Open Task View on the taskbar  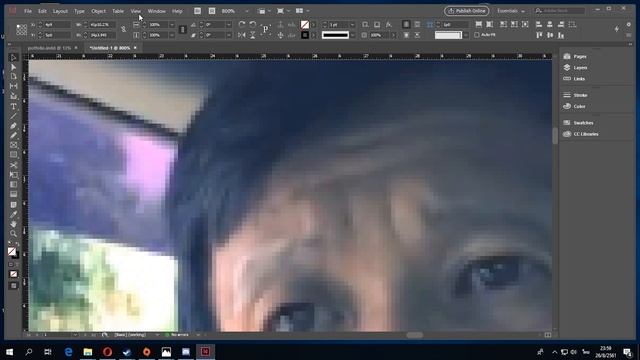pos(48,351)
